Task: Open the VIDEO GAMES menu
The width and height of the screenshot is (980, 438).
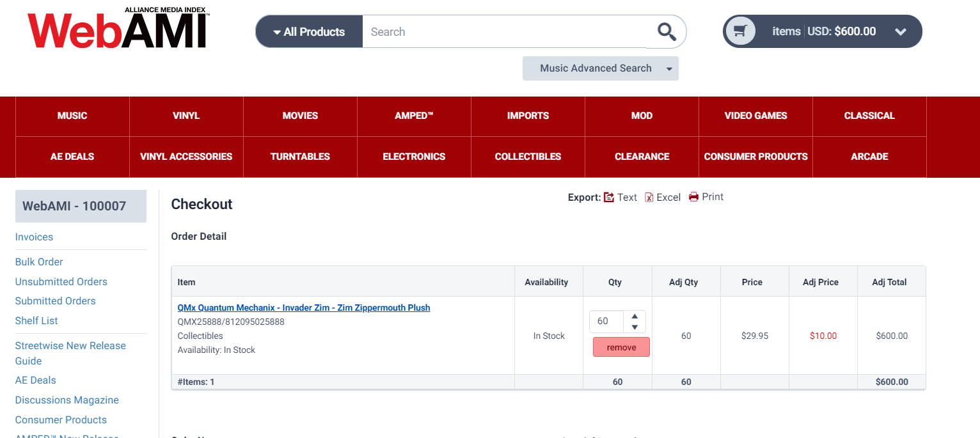Action: pos(755,116)
